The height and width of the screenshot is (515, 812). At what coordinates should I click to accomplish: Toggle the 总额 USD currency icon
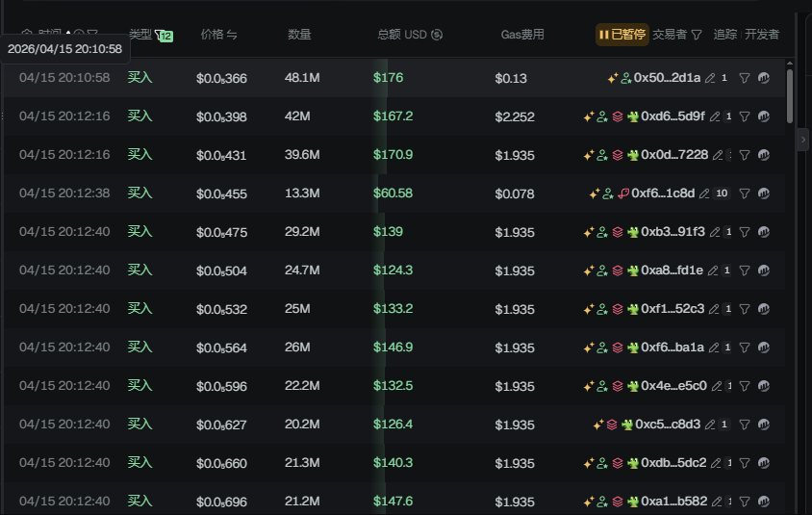(x=437, y=35)
